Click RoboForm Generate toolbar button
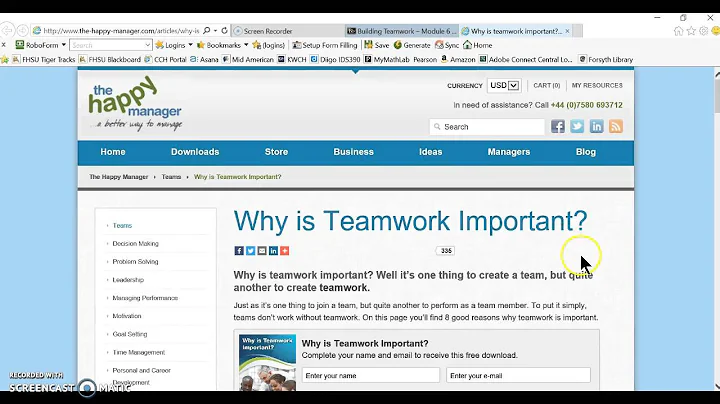 (412, 45)
